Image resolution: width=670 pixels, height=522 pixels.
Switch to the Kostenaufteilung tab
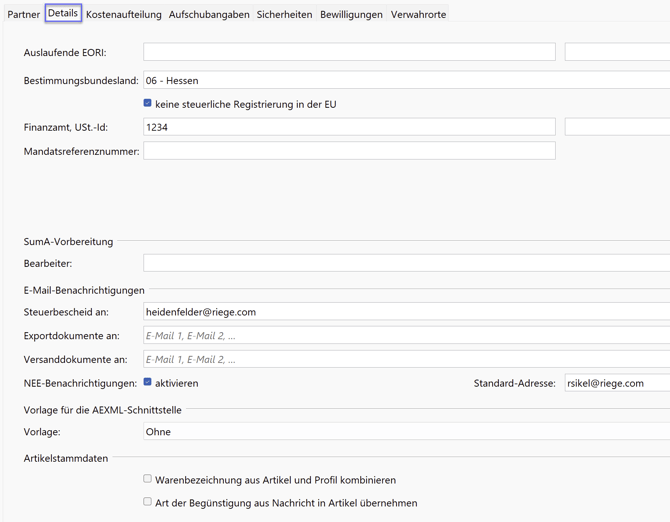(x=123, y=15)
